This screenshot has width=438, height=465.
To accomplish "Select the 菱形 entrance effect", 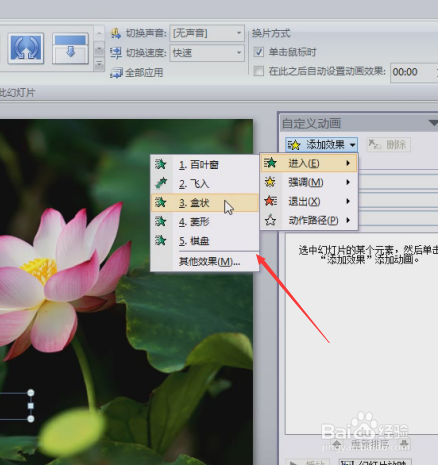I will tap(205, 222).
